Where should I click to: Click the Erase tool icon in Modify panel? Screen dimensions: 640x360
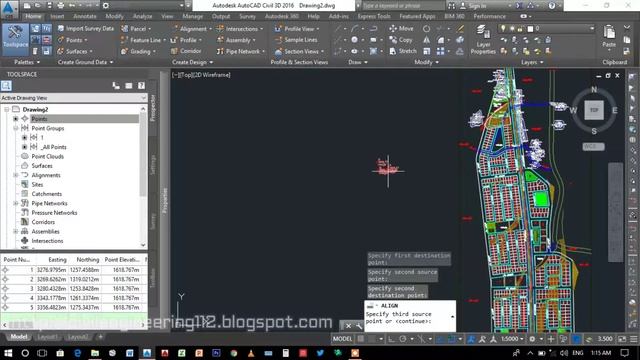460,29
